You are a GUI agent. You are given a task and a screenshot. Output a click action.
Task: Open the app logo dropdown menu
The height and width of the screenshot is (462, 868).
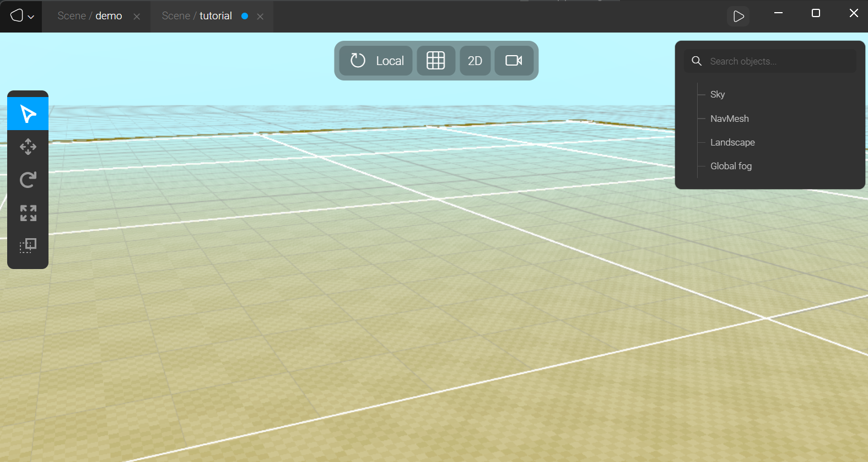21,16
